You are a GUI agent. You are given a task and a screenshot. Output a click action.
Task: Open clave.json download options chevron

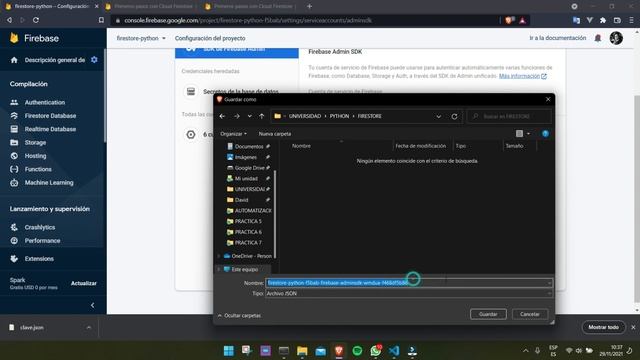click(89, 327)
